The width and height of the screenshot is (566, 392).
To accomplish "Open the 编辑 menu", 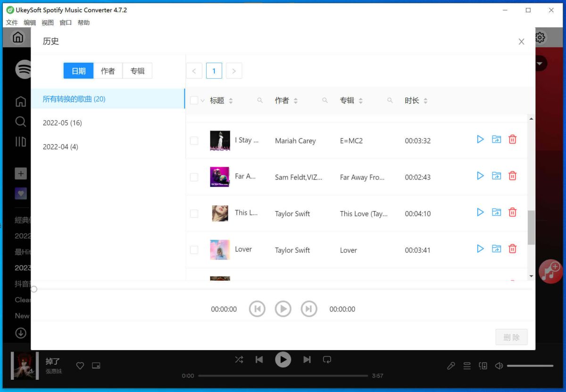I will tap(30, 23).
